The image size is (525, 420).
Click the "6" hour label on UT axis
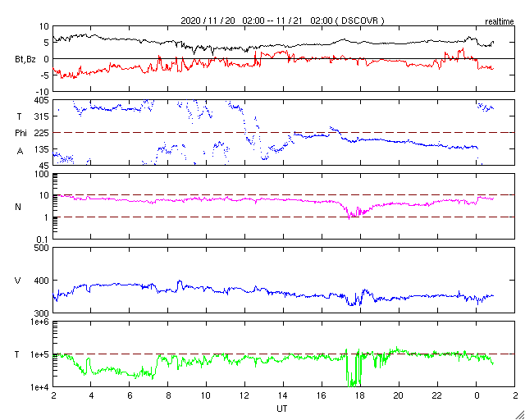click(x=130, y=396)
